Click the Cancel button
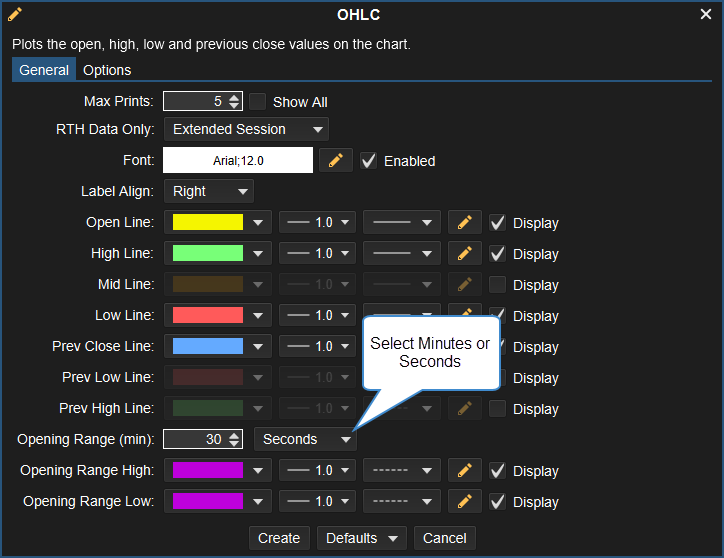724x558 pixels. (444, 538)
